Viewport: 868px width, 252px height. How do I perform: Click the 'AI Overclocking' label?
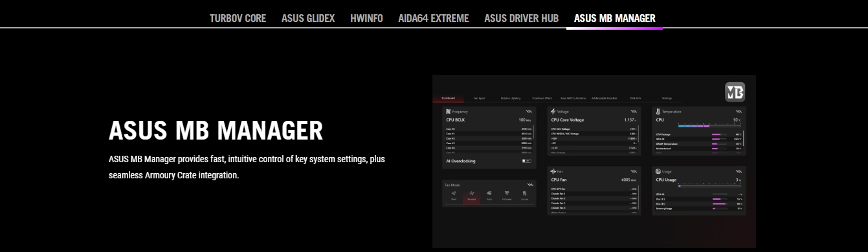tap(461, 161)
